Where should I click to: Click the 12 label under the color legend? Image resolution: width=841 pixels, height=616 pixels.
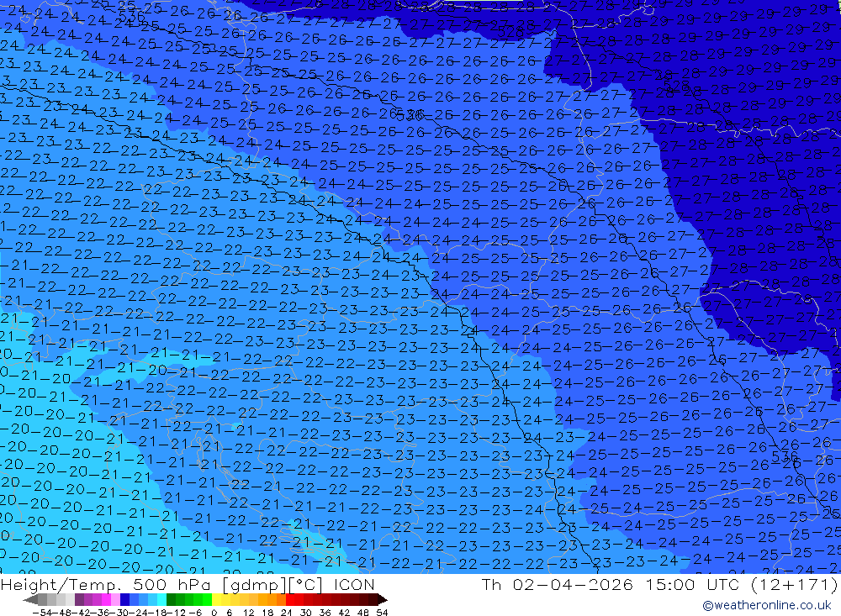coord(249,613)
